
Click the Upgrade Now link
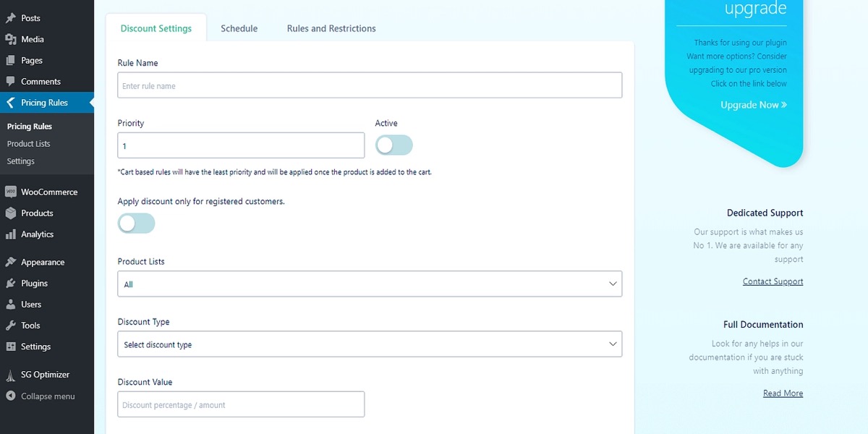point(754,105)
